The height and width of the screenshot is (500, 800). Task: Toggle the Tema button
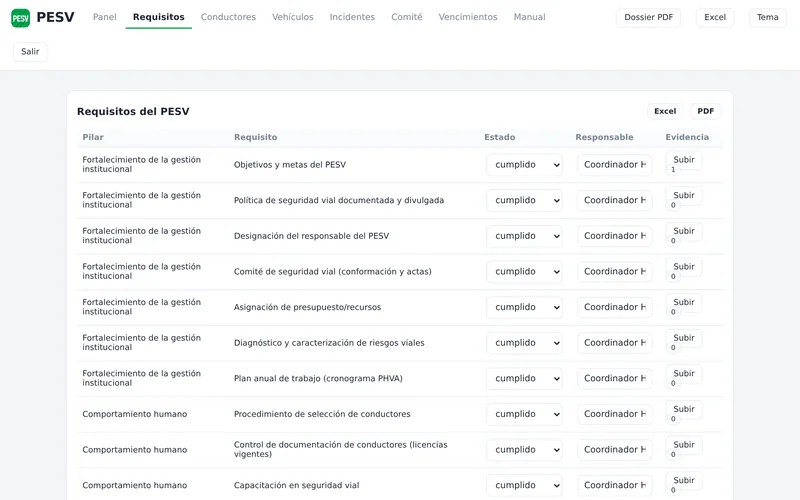[x=767, y=17]
